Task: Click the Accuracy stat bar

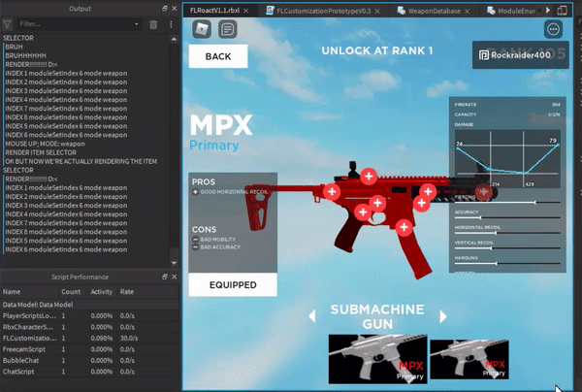Action: pos(507,217)
